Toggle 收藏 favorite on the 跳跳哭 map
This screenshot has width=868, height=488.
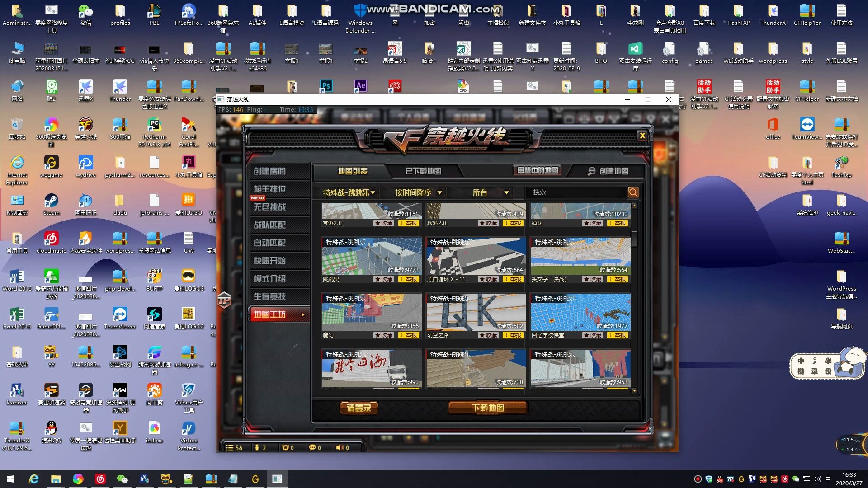(384, 279)
